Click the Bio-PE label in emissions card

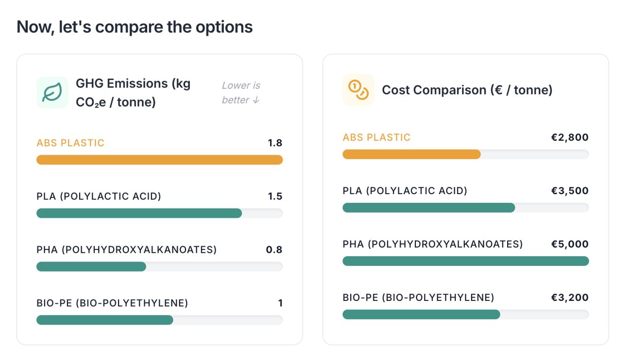112,303
